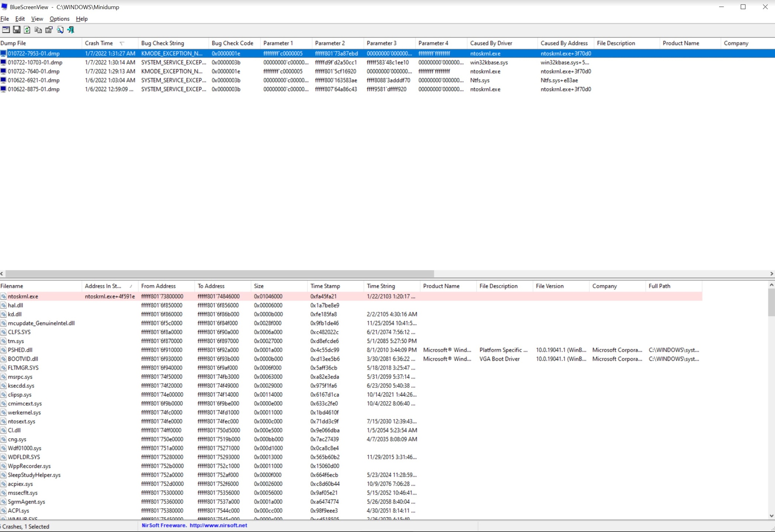775x532 pixels.
Task: Click the Find magnifier toolbar icon
Action: [x=60, y=30]
